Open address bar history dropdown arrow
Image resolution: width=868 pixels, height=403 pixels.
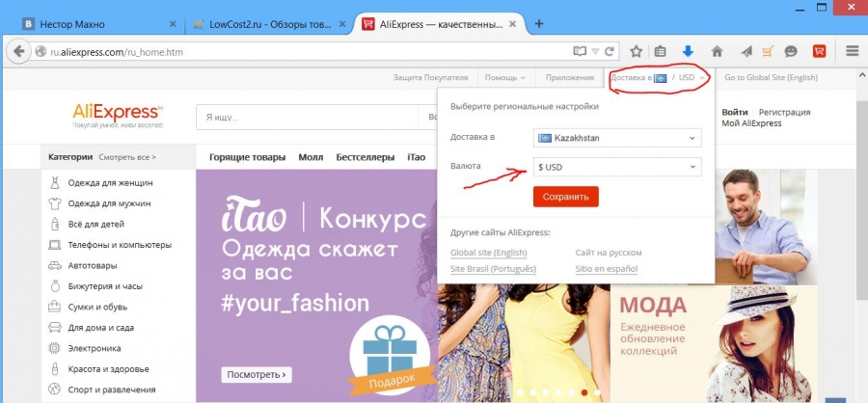(595, 51)
